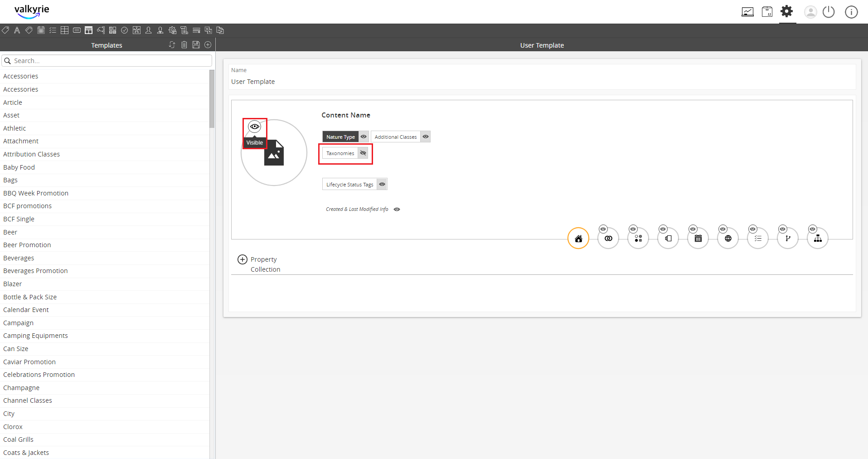The image size is (868, 459).
Task: Select the globe tab circle
Action: click(x=728, y=239)
